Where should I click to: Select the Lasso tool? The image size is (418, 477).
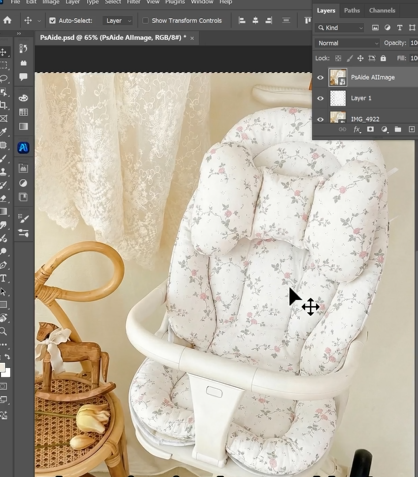click(3, 79)
